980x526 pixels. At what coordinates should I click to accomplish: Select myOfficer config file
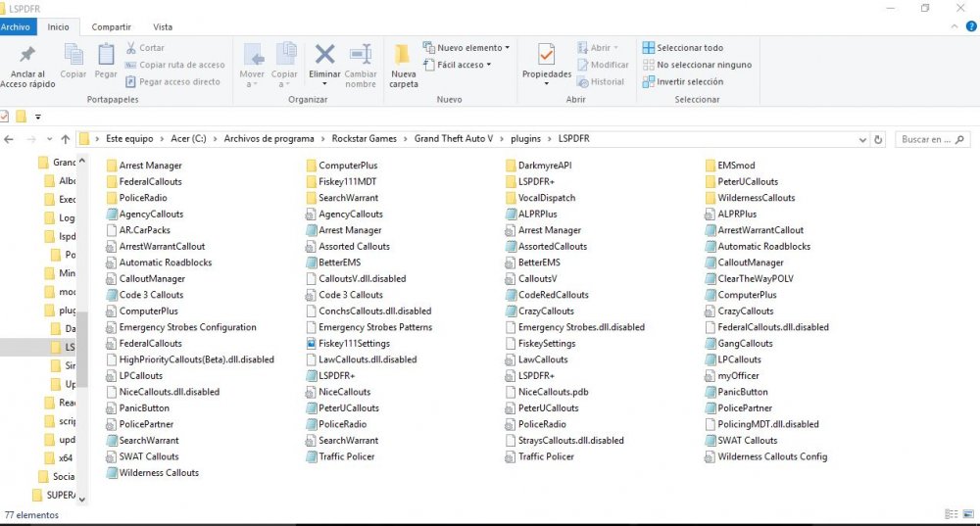pos(732,375)
